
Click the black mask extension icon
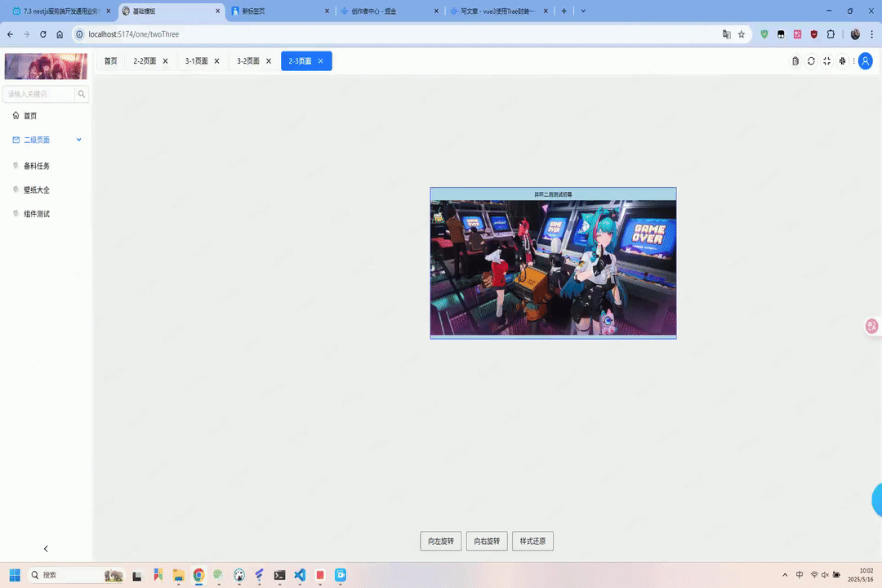click(781, 34)
